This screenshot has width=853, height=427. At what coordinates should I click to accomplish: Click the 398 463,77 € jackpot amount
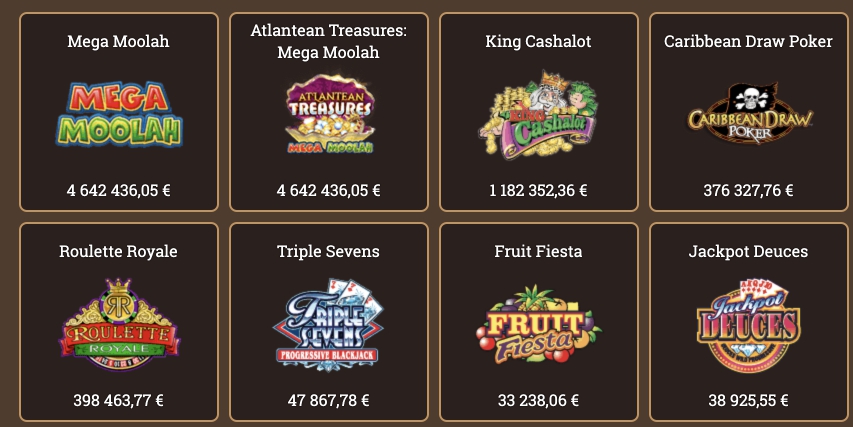(119, 400)
